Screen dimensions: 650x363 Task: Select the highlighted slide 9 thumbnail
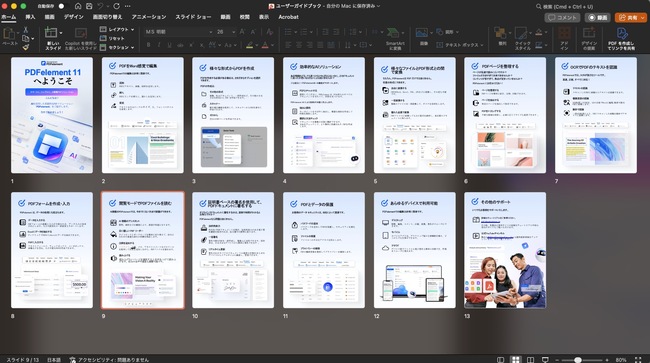143,250
